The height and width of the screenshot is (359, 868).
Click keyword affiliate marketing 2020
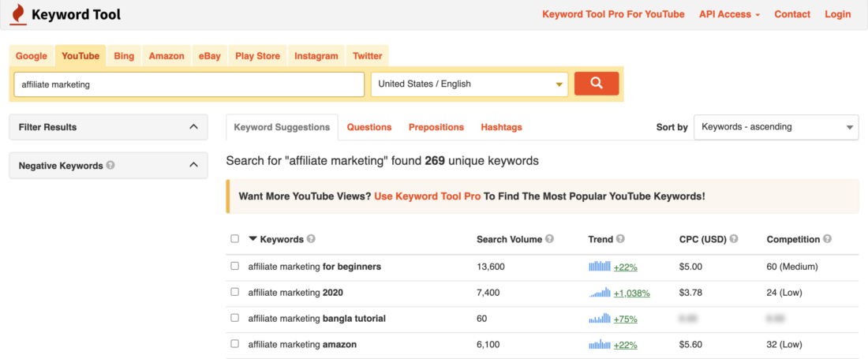(x=296, y=293)
